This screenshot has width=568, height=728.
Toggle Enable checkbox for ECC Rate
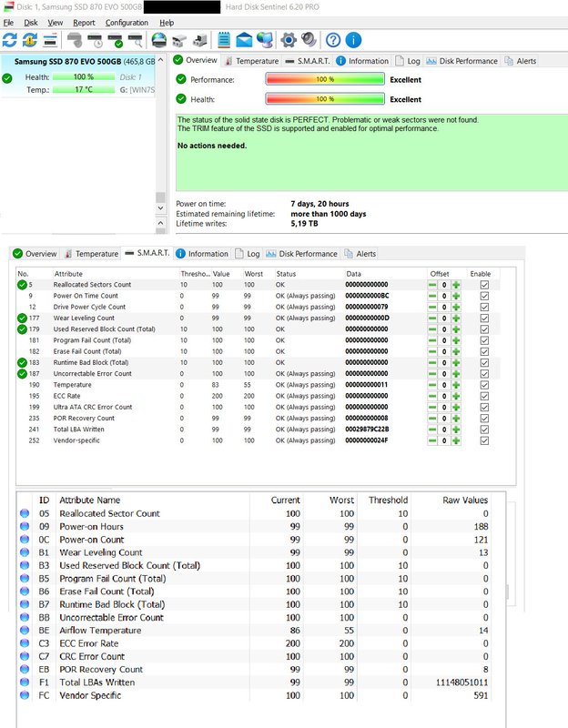pyautogui.click(x=484, y=396)
